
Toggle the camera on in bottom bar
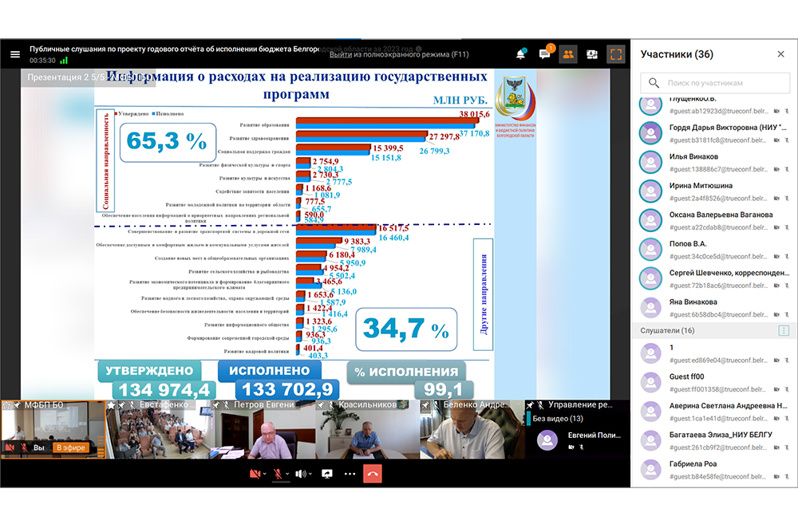tap(255, 474)
